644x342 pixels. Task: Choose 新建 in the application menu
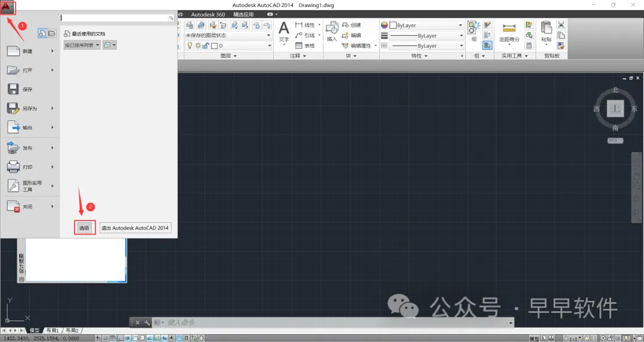30,51
